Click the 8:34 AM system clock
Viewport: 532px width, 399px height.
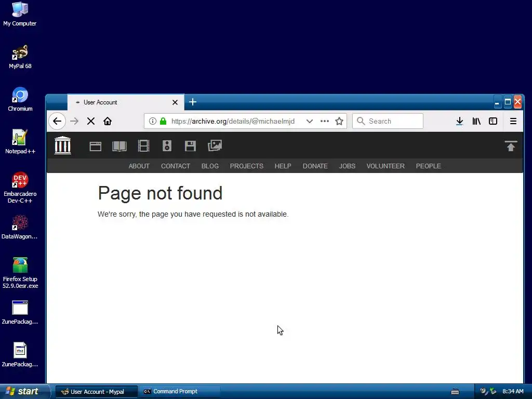(x=513, y=391)
